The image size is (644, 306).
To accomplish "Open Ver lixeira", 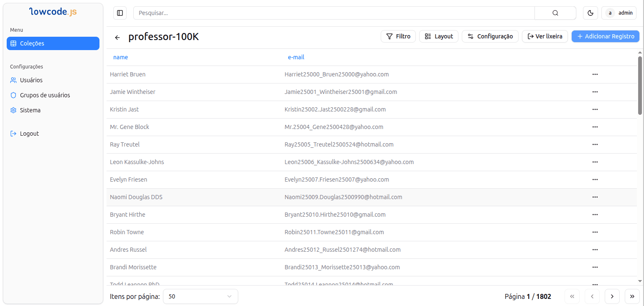I will click(545, 36).
